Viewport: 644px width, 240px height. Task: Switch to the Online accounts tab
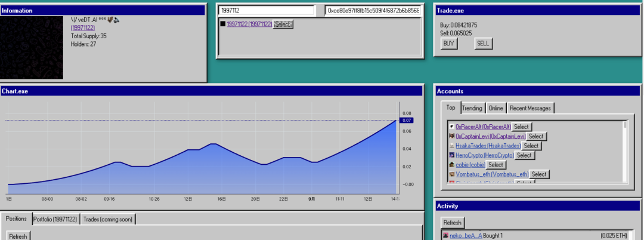tap(496, 108)
